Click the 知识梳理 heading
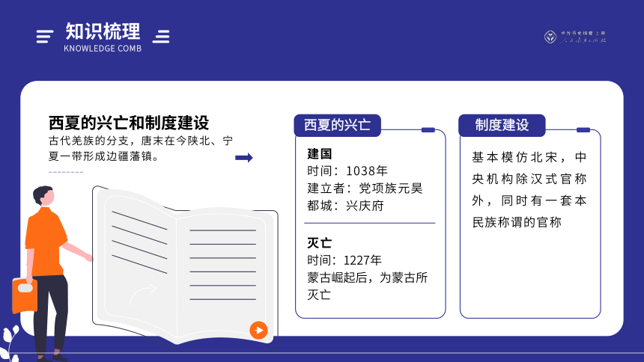Viewport: 644px width, 362px height. pyautogui.click(x=103, y=31)
